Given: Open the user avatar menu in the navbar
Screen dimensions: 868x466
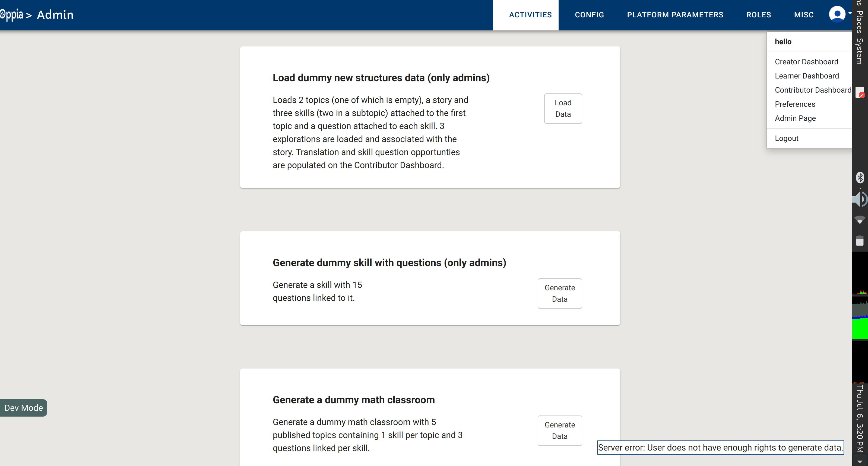Looking at the screenshot, I should tap(837, 14).
